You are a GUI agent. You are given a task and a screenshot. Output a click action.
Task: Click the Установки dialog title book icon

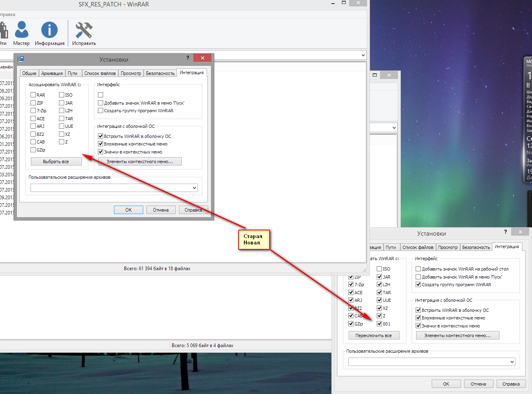(21, 59)
